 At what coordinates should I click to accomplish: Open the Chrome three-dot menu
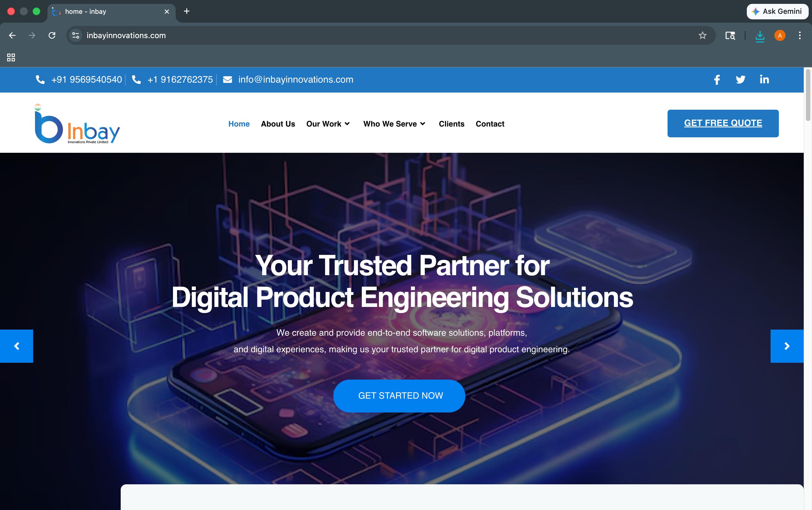tap(800, 35)
